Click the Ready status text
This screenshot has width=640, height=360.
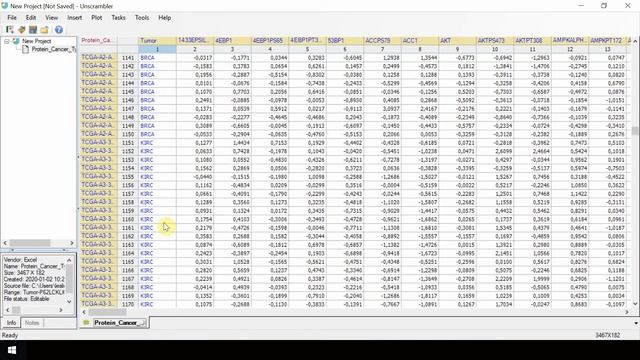coord(10,335)
